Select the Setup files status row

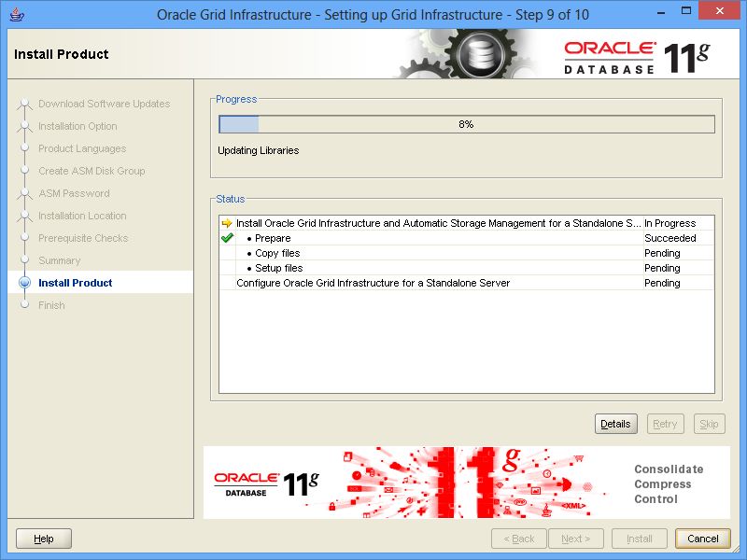point(466,268)
